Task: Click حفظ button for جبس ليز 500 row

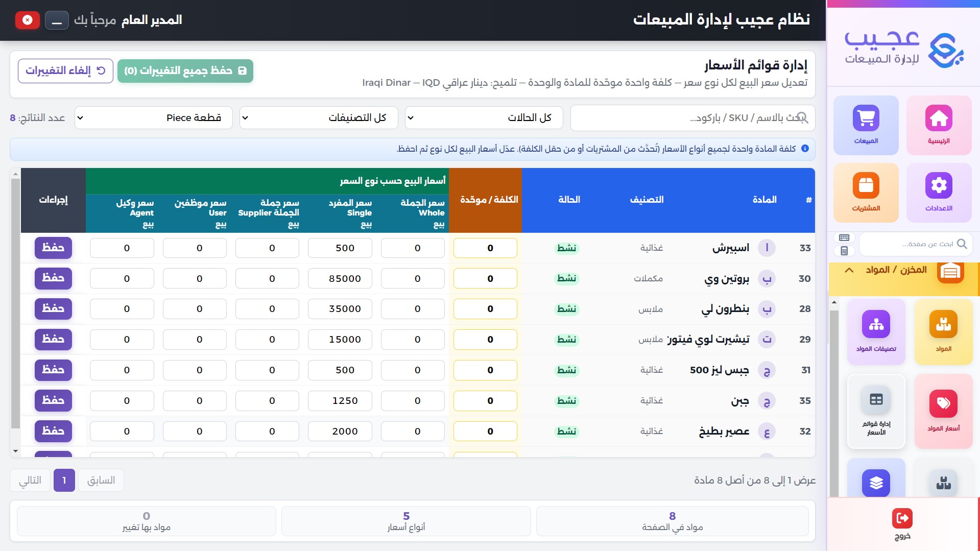Action: (x=53, y=370)
